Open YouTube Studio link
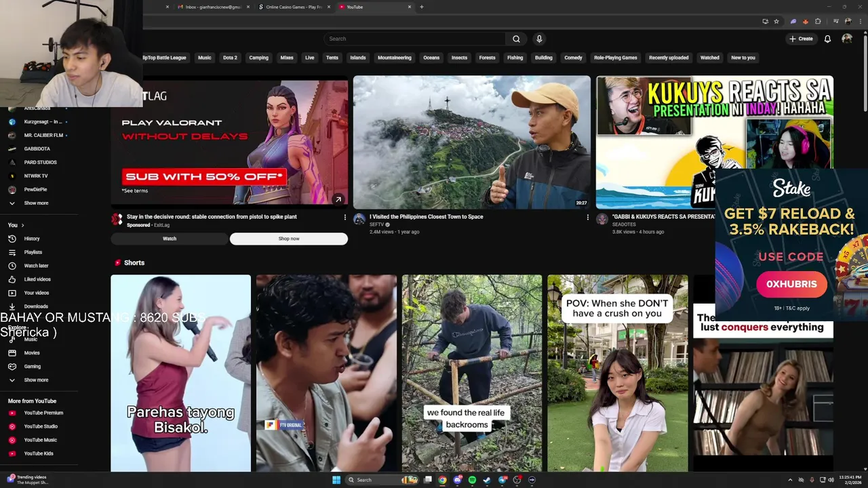 point(41,426)
